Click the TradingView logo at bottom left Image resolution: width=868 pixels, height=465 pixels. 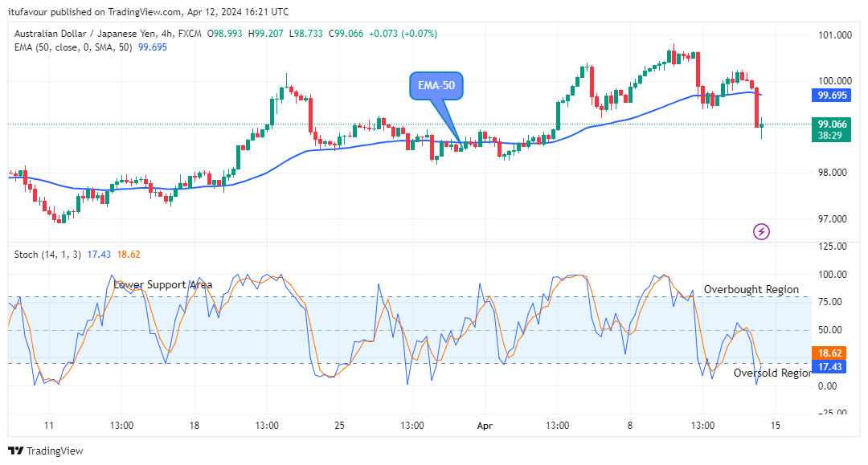point(46,451)
